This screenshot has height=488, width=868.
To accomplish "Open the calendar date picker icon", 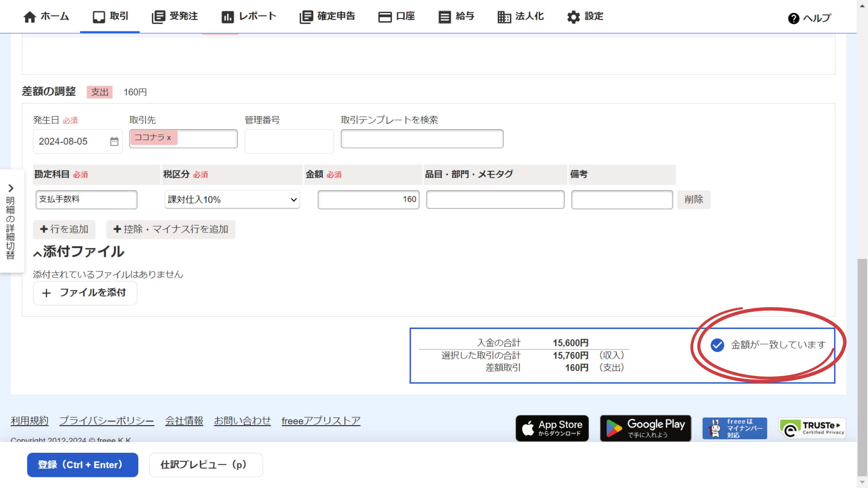I will [x=114, y=141].
